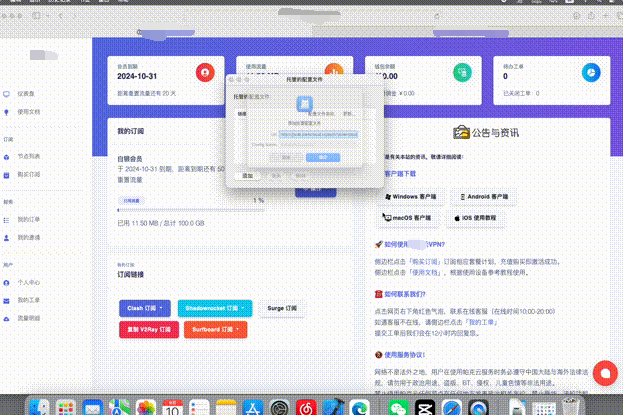Click the 购买订阅 sidebar icon
This screenshot has width=623, height=415.
tap(8, 174)
